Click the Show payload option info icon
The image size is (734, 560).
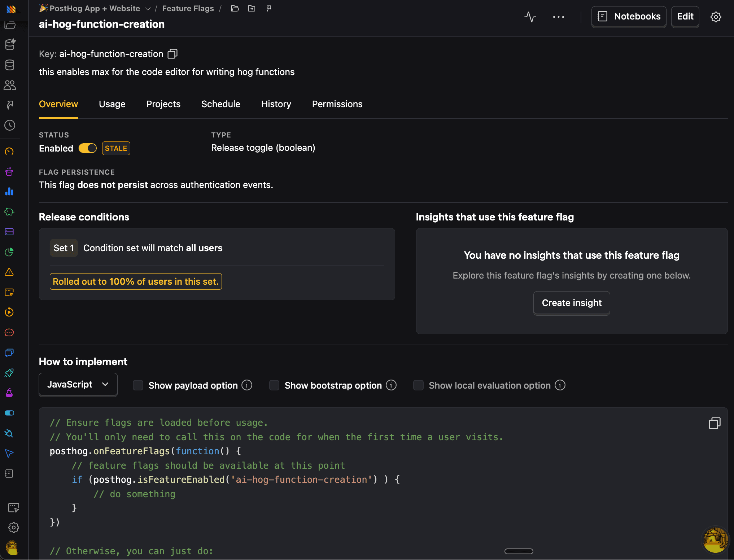coord(247,385)
